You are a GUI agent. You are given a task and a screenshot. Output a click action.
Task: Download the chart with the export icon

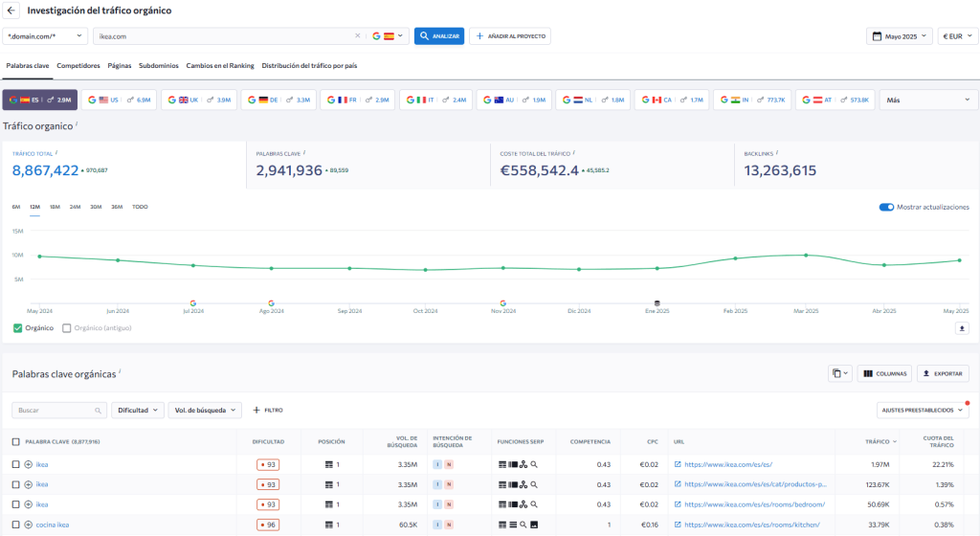[962, 328]
